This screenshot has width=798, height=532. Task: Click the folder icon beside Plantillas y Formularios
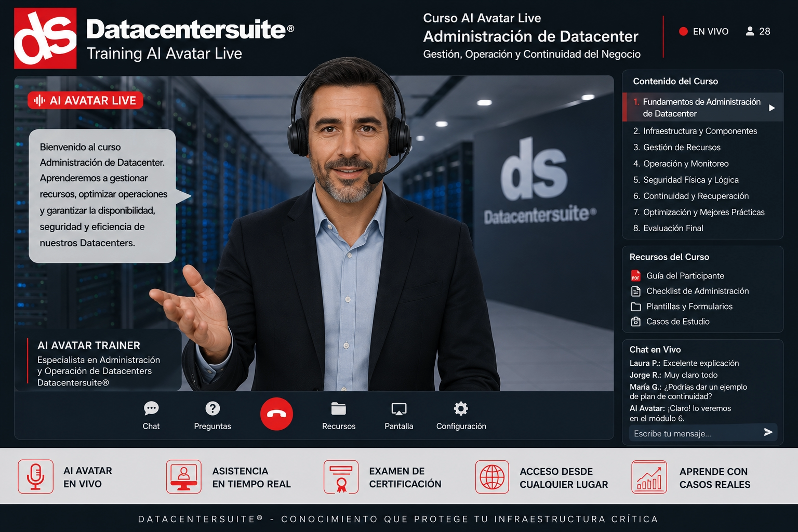point(635,307)
